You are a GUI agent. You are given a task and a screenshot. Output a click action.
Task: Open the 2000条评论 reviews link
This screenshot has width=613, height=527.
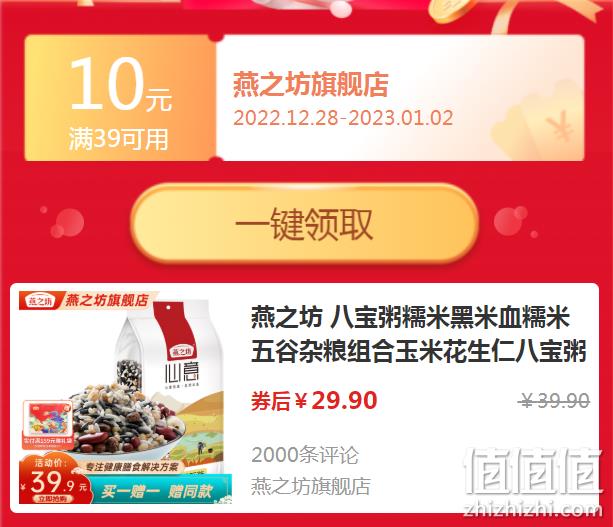305,455
